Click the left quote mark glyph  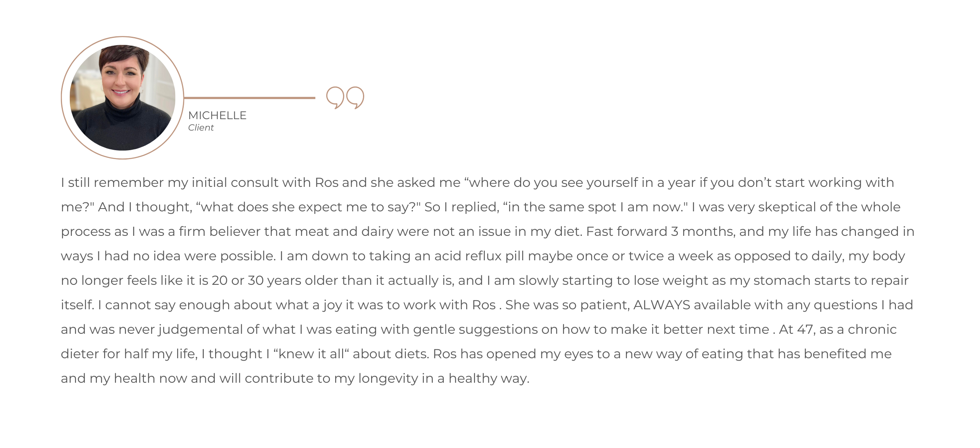point(335,98)
